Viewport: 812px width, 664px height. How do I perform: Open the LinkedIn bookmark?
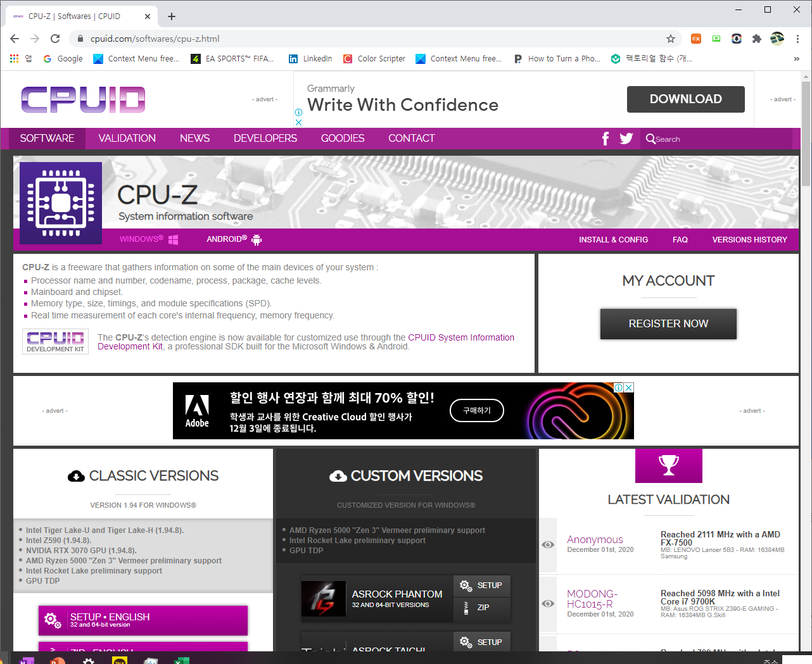(x=310, y=59)
